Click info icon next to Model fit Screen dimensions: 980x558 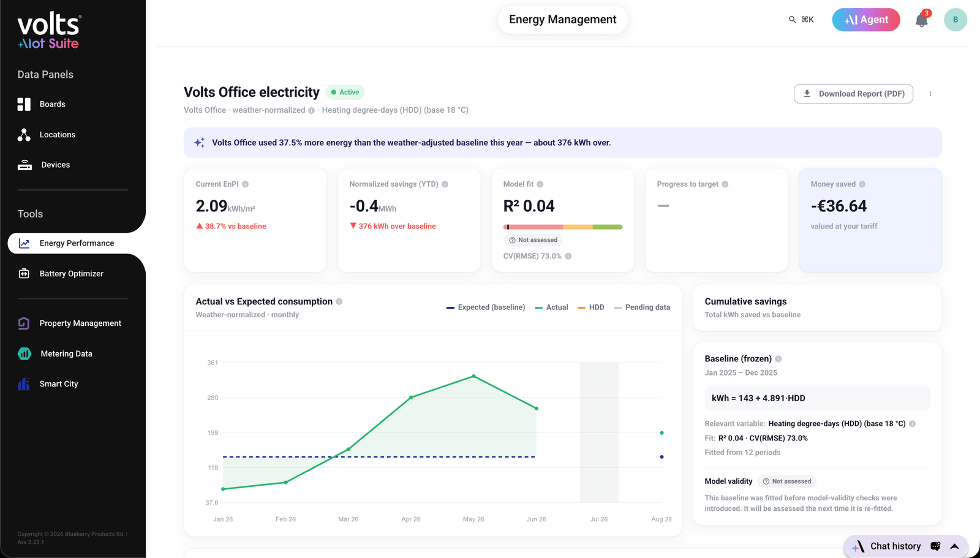click(x=540, y=184)
